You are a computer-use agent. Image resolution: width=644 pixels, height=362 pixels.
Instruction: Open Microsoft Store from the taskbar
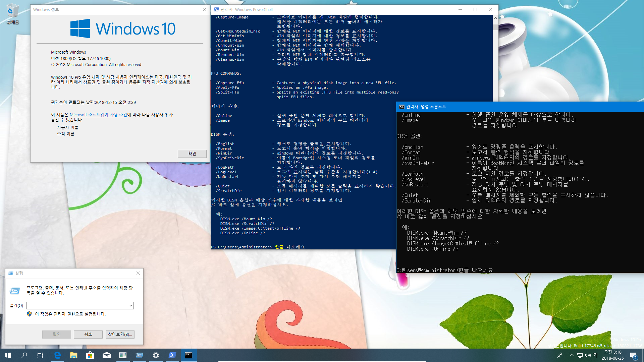point(90,355)
